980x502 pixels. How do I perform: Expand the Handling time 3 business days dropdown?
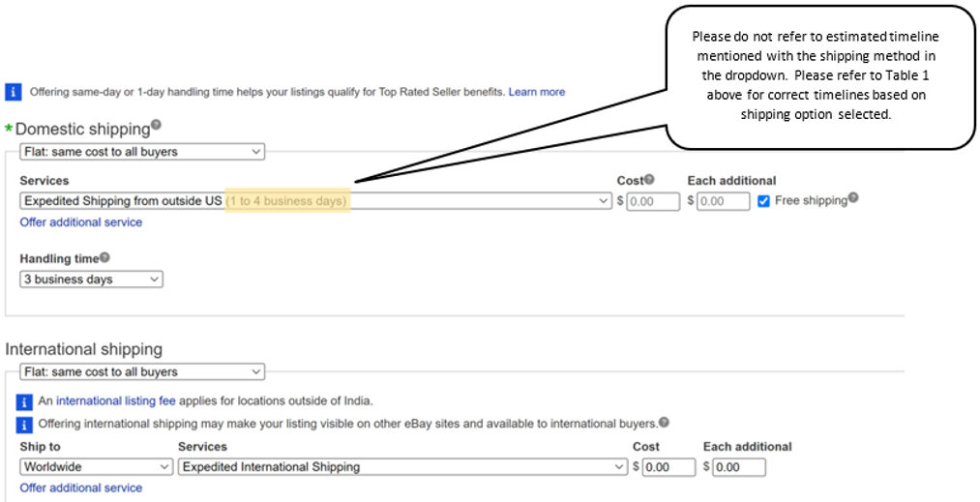pos(91,280)
